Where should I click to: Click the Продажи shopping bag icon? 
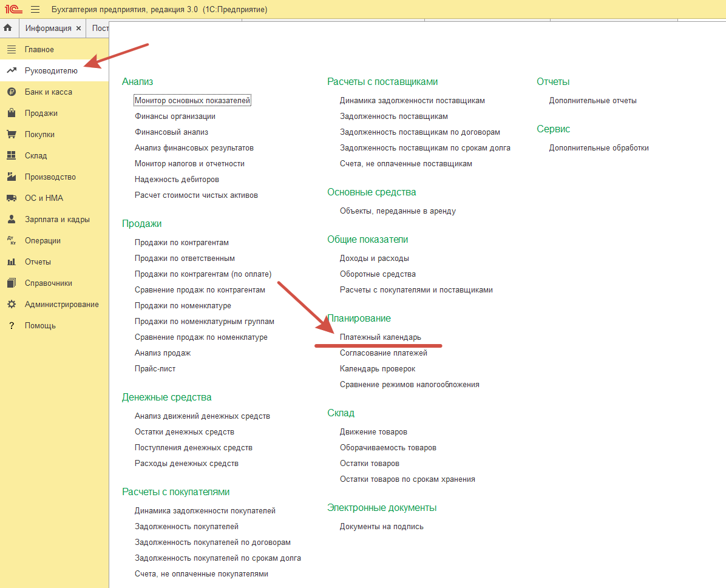coord(12,113)
